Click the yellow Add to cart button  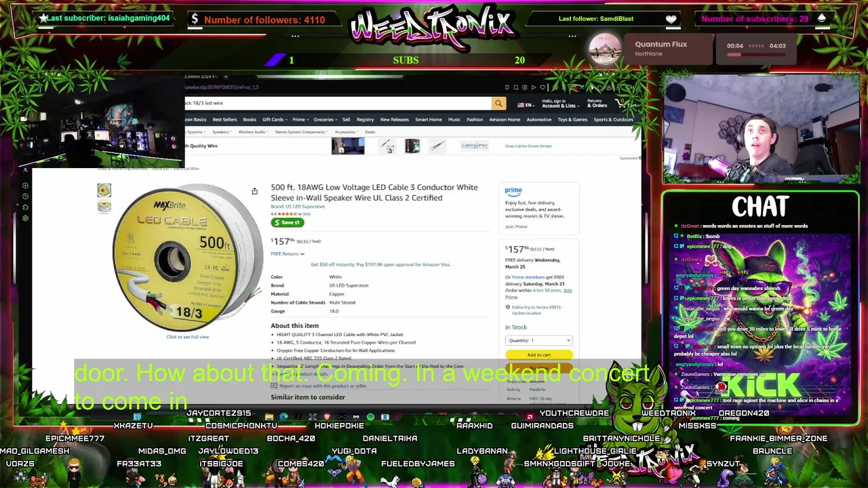coord(539,354)
